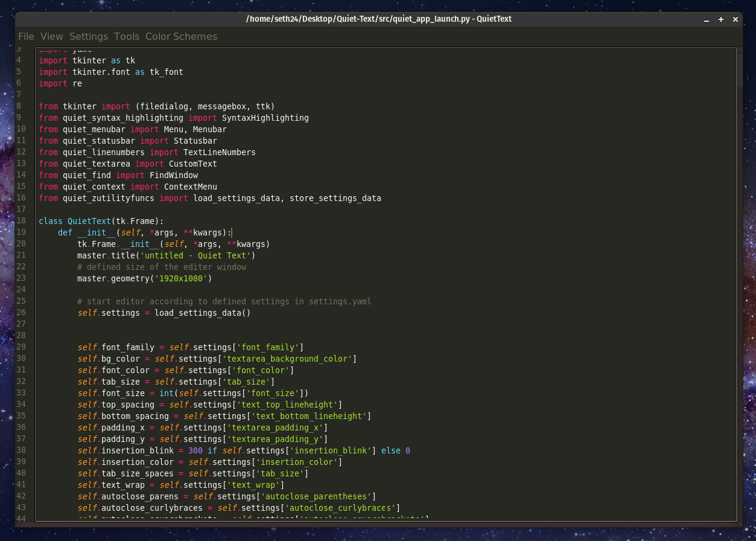Click the string 'autoclose_parentheses'
The height and width of the screenshot is (541, 756).
316,496
